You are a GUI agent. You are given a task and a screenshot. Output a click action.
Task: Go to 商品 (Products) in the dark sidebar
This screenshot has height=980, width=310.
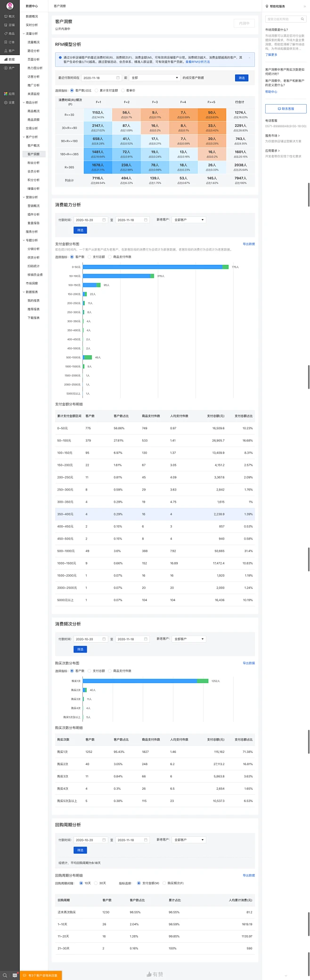click(9, 33)
